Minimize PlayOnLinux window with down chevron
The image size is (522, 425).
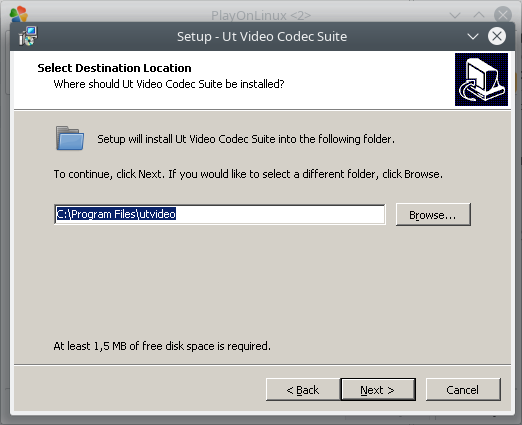pos(455,15)
